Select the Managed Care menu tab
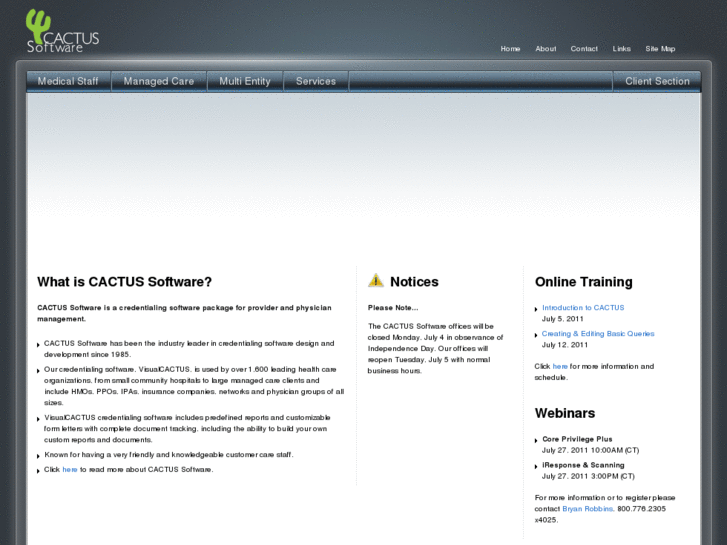Viewport: 727px width, 545px height. (x=159, y=81)
